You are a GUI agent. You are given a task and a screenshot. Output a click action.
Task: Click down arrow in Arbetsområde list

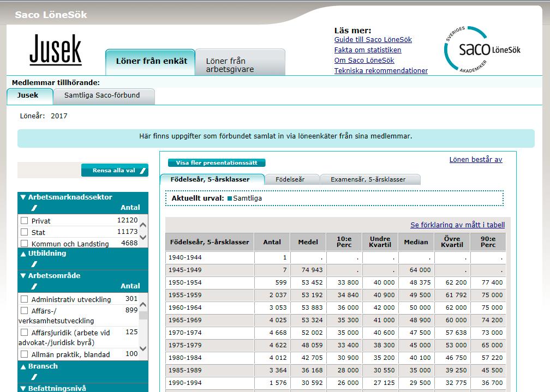143,348
